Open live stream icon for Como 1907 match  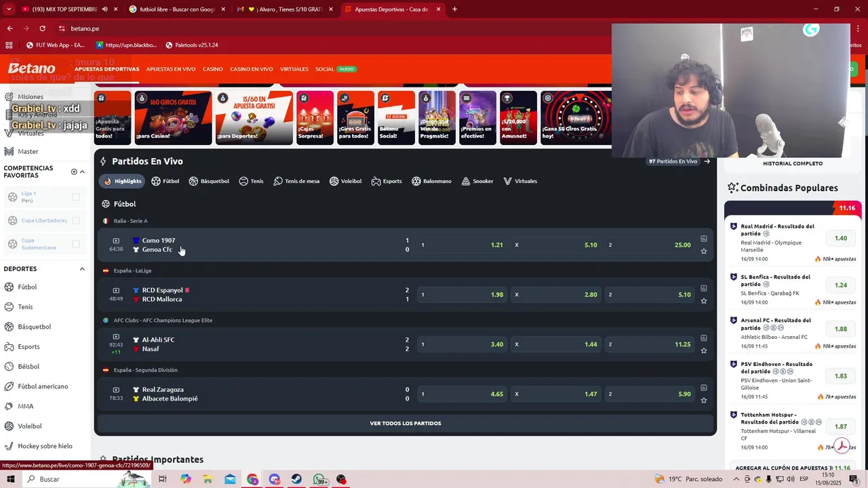(x=116, y=241)
